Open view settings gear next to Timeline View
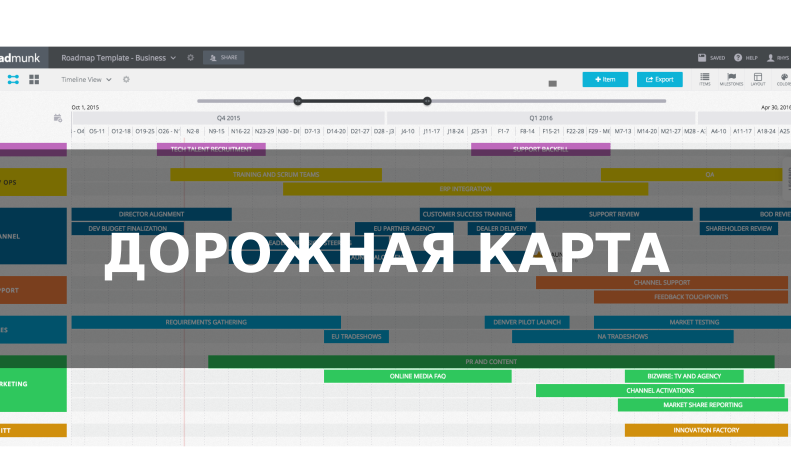791x474 pixels. click(126, 79)
